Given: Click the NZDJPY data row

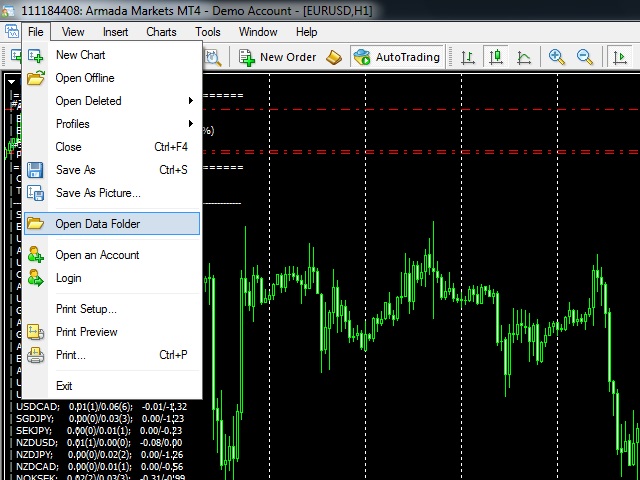Looking at the screenshot, I should pyautogui.click(x=100, y=454).
